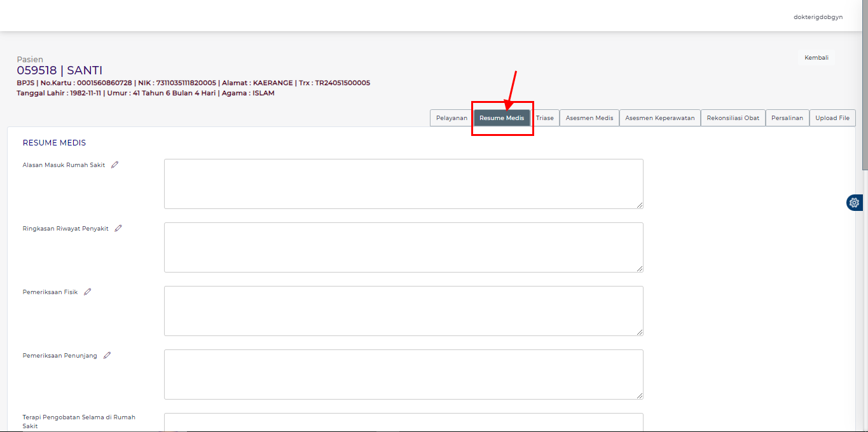
Task: Focus the Alasan Masuk Rumah Sakit text area
Action: point(403,184)
